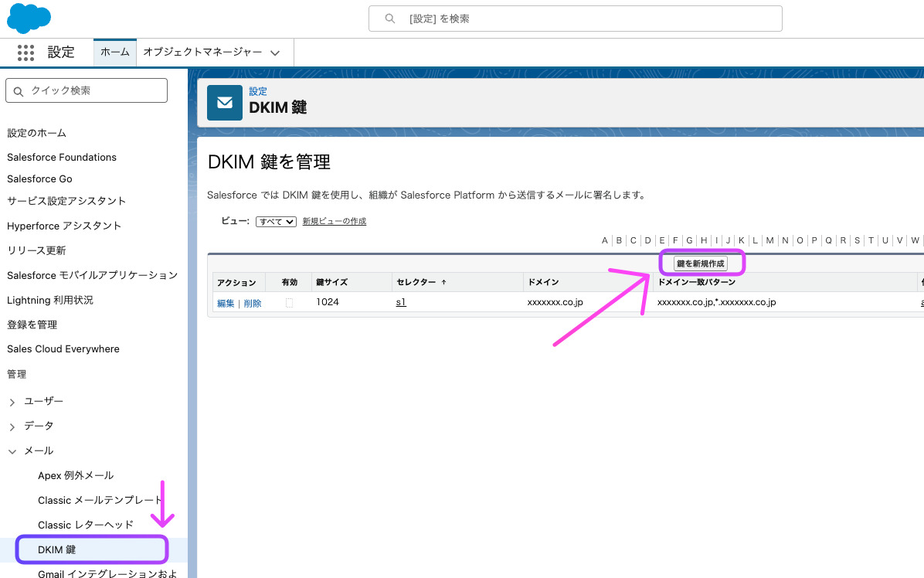The width and height of the screenshot is (924, 578).
Task: Click the envelope icon in DKIM 鍵 header
Action: coord(224,102)
